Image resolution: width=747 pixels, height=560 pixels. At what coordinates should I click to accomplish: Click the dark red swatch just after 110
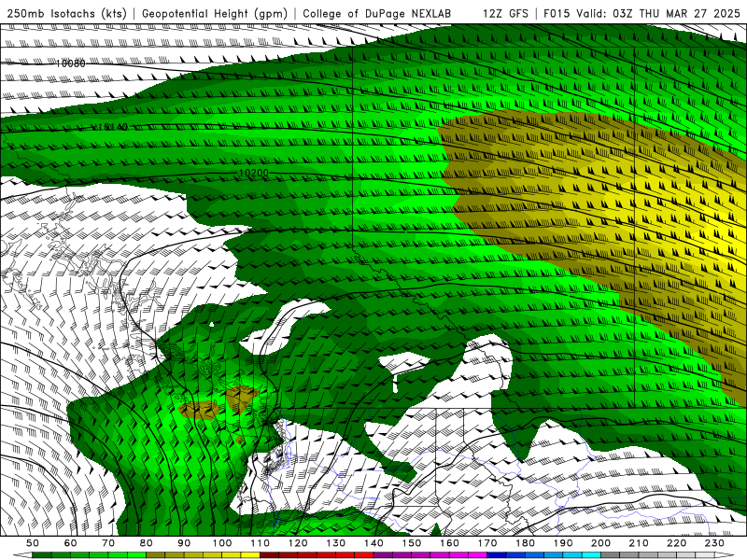[x=270, y=555]
